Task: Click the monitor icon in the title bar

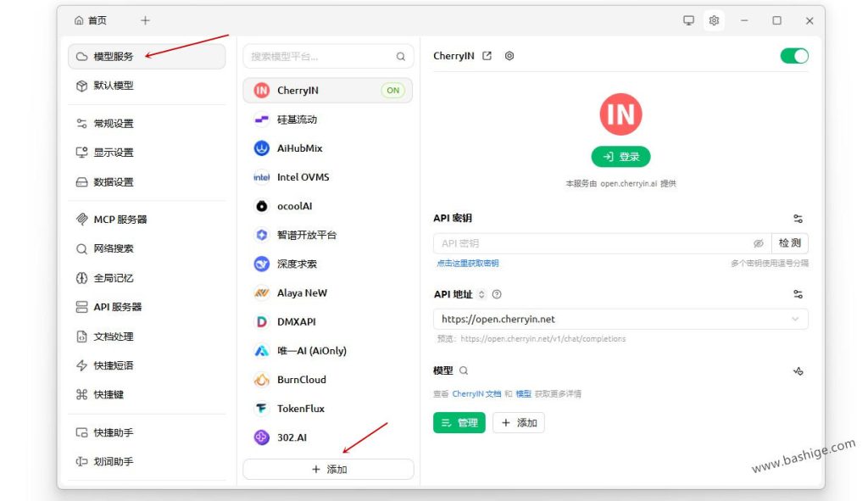Action: [688, 20]
